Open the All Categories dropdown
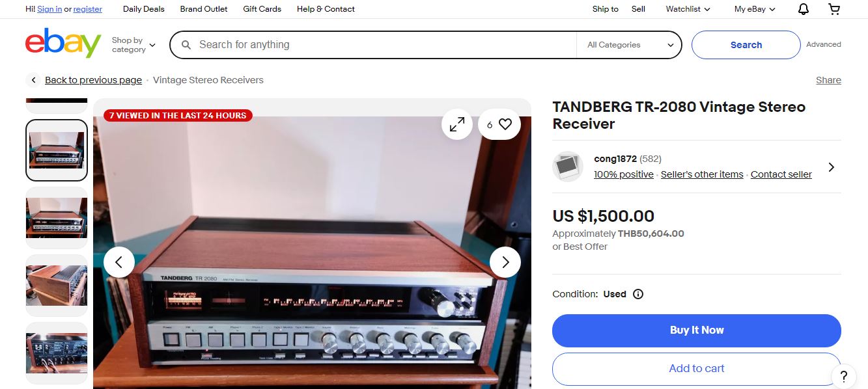The width and height of the screenshot is (868, 389). tap(630, 45)
